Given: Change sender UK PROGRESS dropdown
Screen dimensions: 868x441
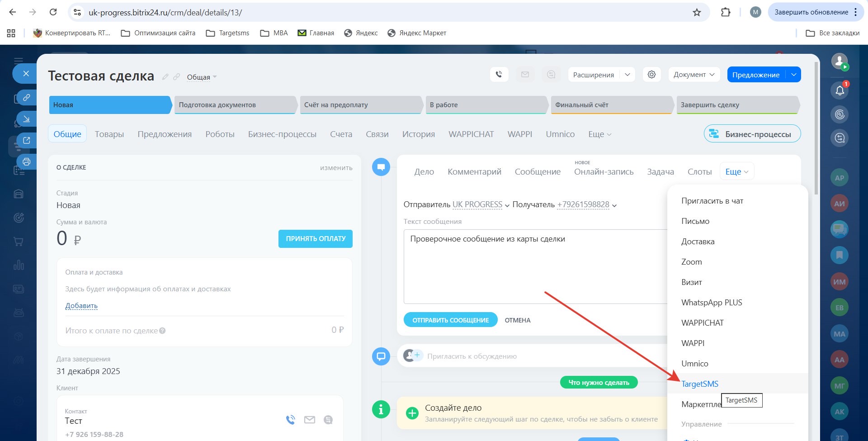Looking at the screenshot, I should pos(481,204).
